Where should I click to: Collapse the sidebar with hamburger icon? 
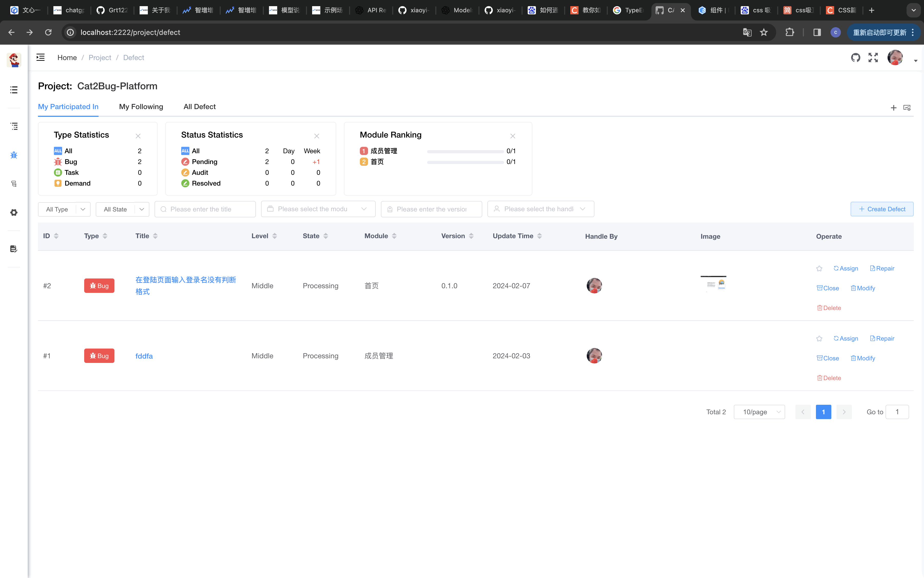(x=41, y=57)
